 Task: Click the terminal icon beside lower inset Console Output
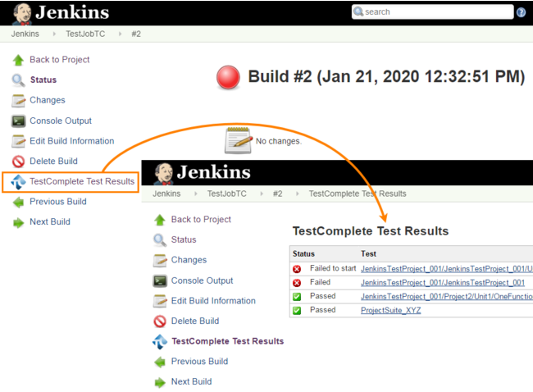tap(159, 280)
